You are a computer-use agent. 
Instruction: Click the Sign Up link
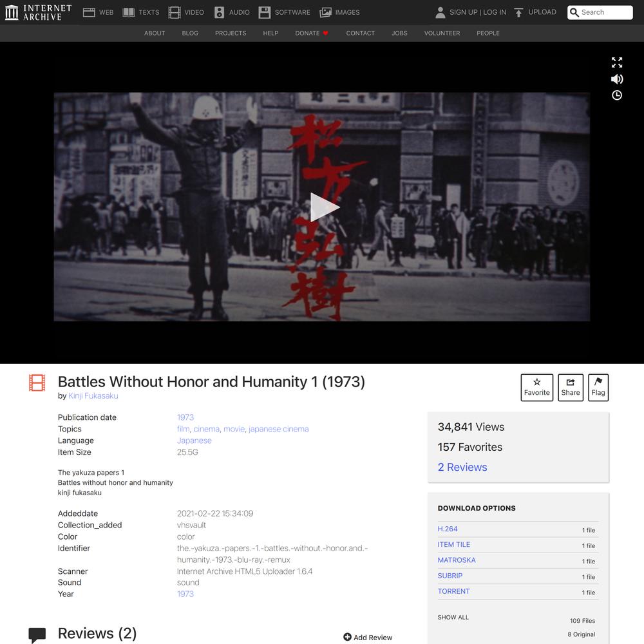pos(464,12)
